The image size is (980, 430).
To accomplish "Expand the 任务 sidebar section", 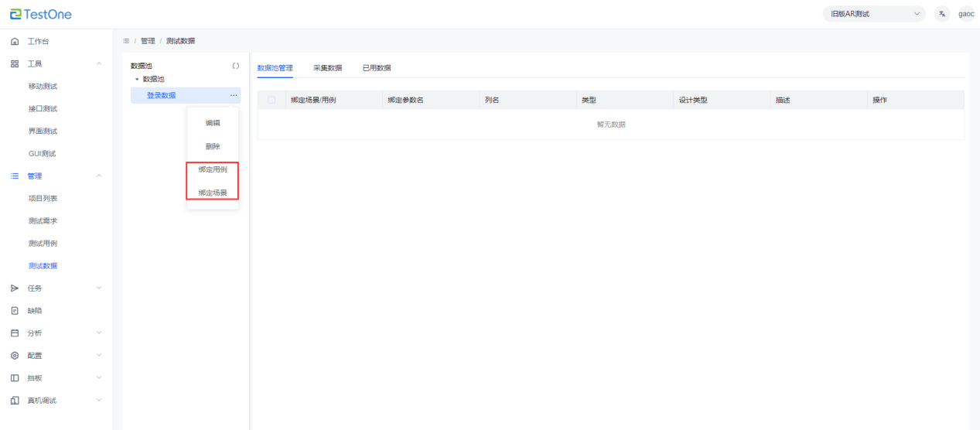I will [x=98, y=288].
